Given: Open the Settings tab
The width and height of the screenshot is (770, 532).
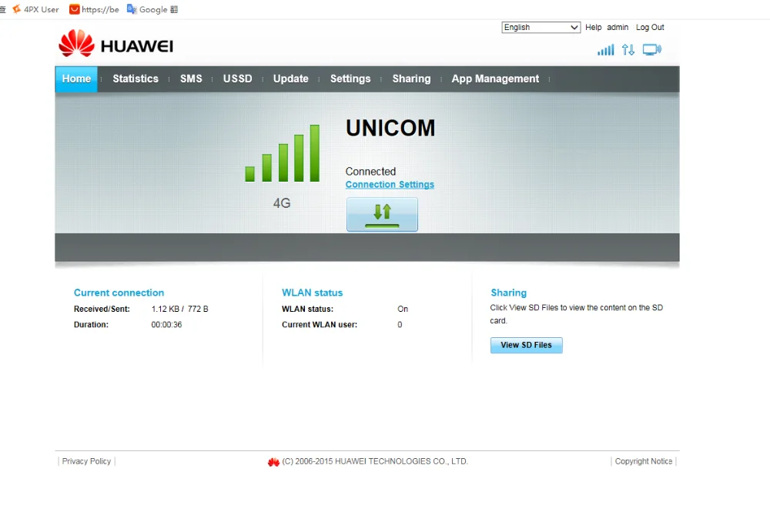Looking at the screenshot, I should (x=350, y=79).
